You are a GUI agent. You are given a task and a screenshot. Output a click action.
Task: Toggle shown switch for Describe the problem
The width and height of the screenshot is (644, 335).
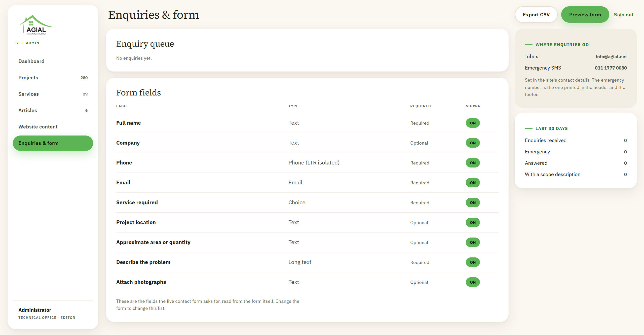[x=473, y=262]
